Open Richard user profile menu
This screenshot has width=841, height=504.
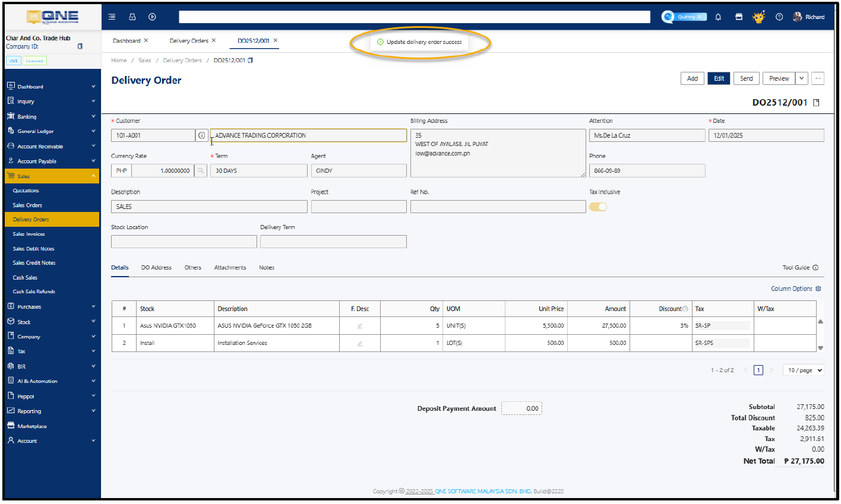coord(809,17)
